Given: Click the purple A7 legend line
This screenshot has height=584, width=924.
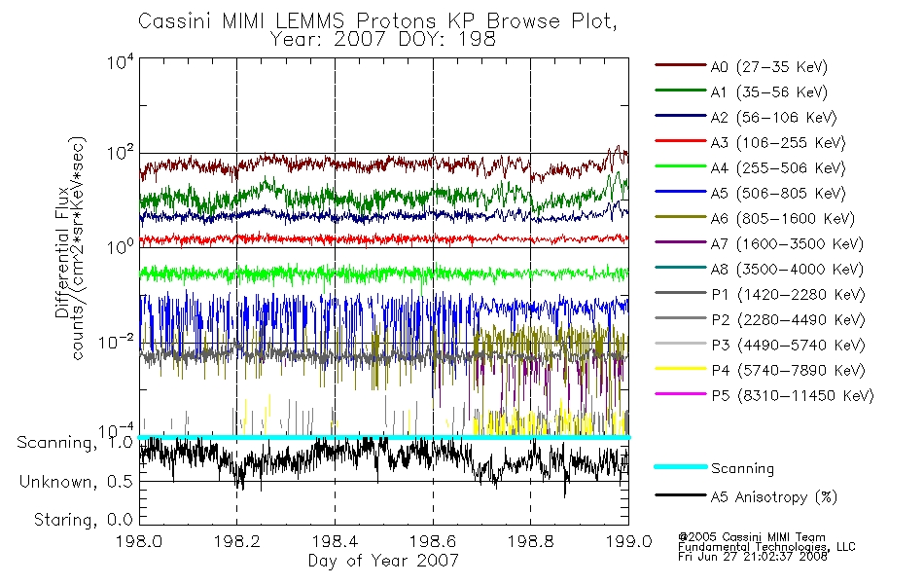Looking at the screenshot, I should [680, 241].
